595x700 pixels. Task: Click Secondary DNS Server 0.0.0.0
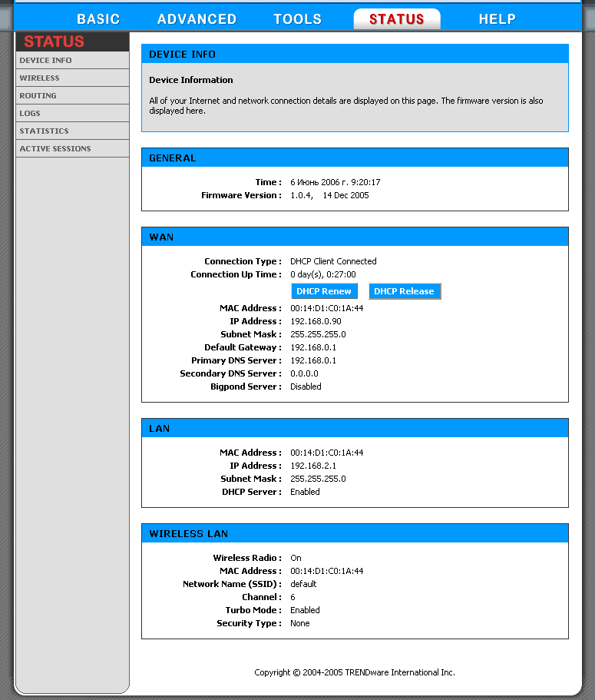point(304,373)
